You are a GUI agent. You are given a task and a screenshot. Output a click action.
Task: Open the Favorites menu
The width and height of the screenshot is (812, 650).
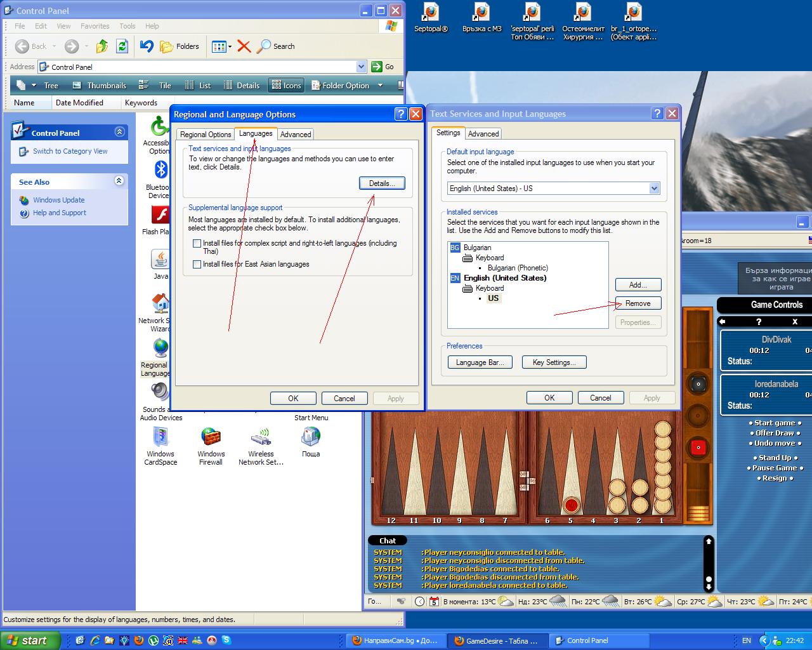95,26
